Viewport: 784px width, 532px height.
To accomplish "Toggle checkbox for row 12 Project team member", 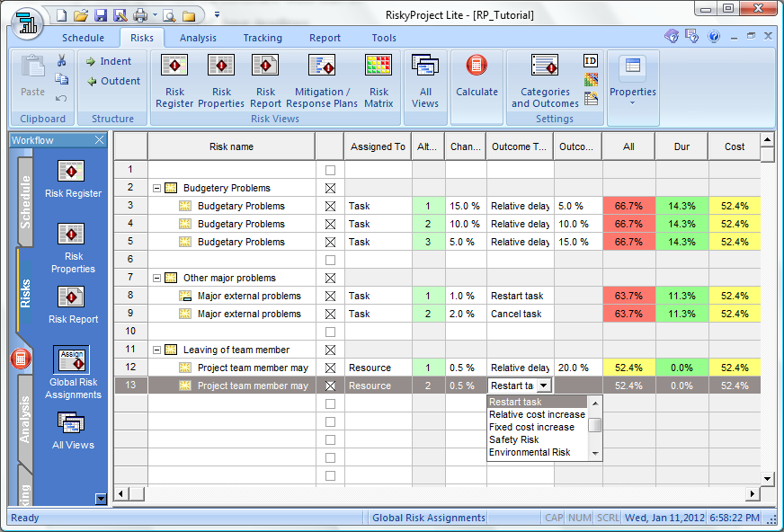I will 330,368.
